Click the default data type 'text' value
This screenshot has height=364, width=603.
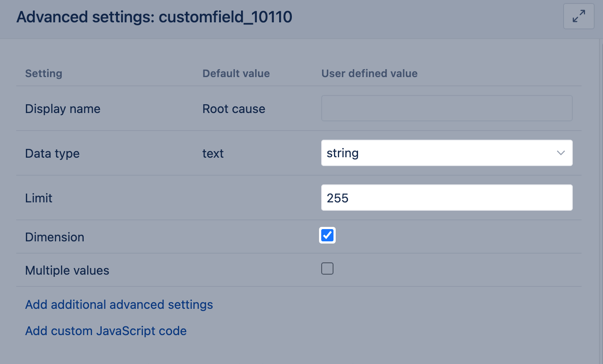pyautogui.click(x=213, y=154)
